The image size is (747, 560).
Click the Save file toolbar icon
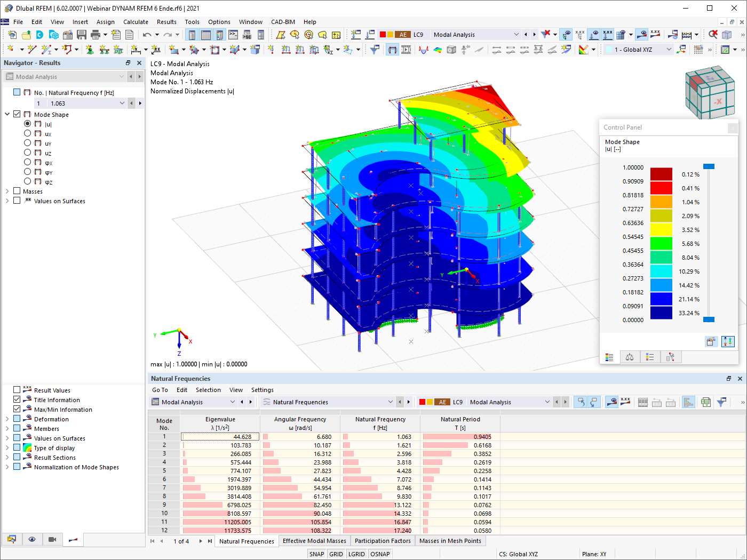coord(82,35)
